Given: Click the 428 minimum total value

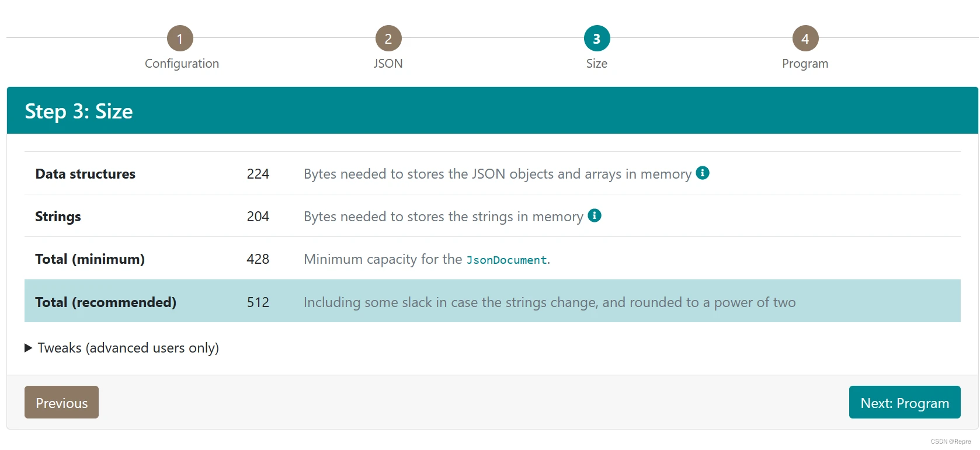Looking at the screenshot, I should click(x=258, y=259).
